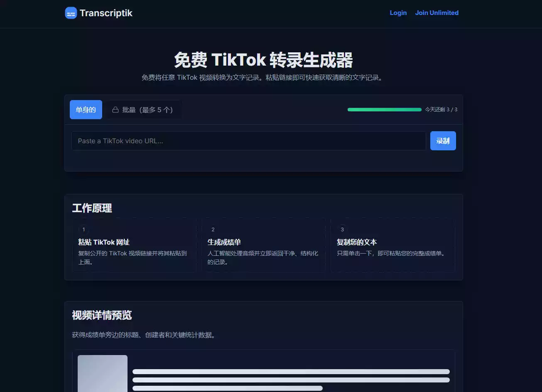This screenshot has width=542, height=392.
Task: Click the 工作原理 heading
Action: (92, 208)
